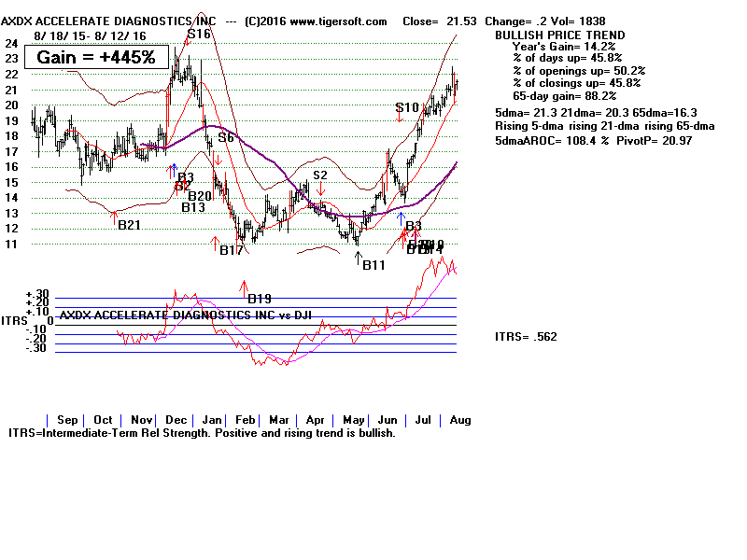
Task: Select the B11 buy signal marker
Action: tap(373, 266)
